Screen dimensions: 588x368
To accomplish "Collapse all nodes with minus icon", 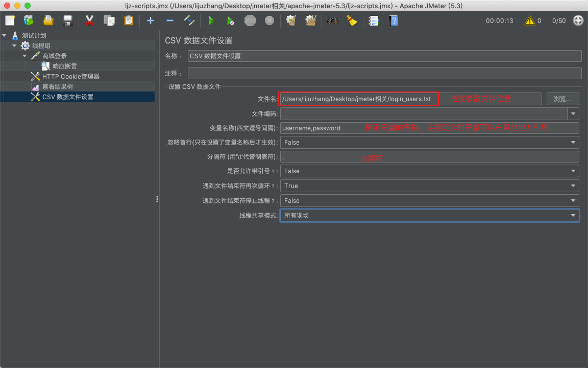I will coord(170,20).
